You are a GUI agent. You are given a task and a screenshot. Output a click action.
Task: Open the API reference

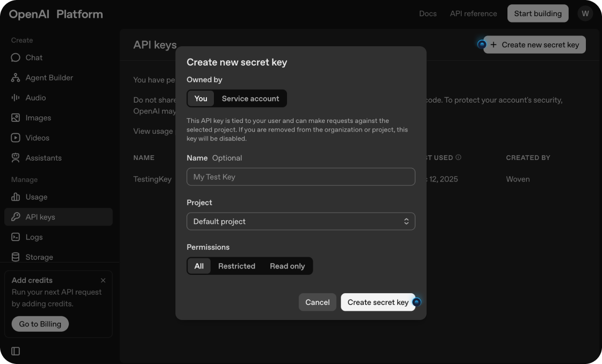pyautogui.click(x=473, y=13)
